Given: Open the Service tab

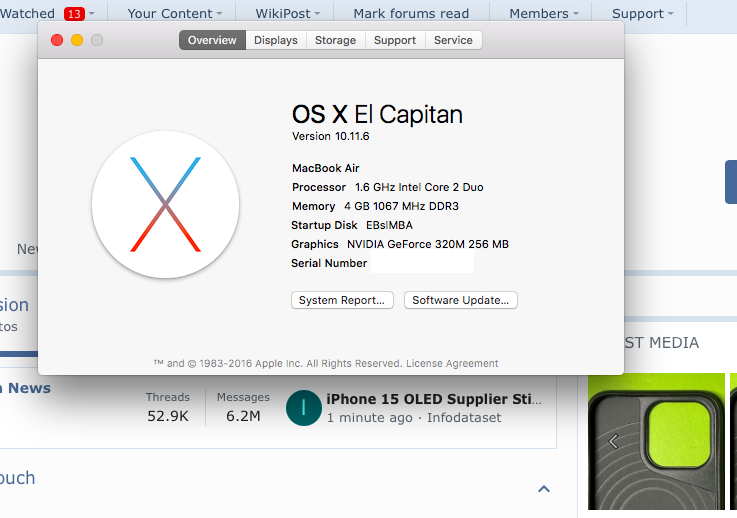Looking at the screenshot, I should click(x=453, y=40).
